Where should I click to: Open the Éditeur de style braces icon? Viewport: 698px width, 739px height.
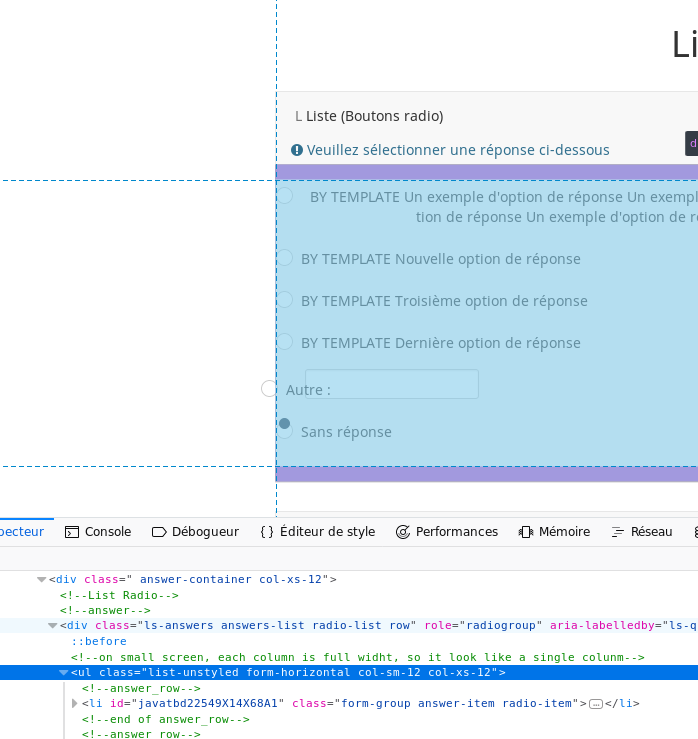[266, 532]
